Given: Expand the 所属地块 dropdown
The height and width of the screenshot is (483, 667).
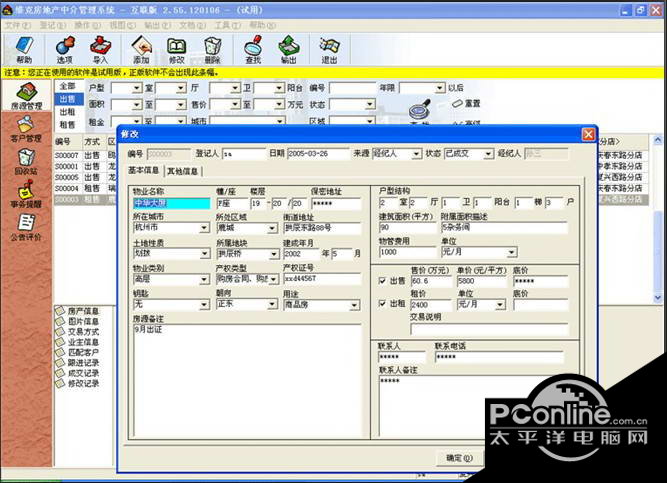Looking at the screenshot, I should click(274, 254).
